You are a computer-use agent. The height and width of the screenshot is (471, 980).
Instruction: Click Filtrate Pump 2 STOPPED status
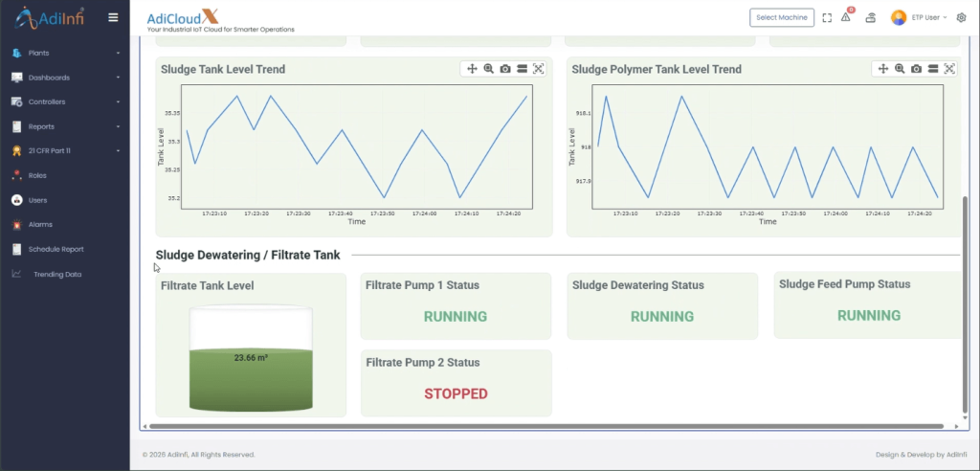pos(456,394)
